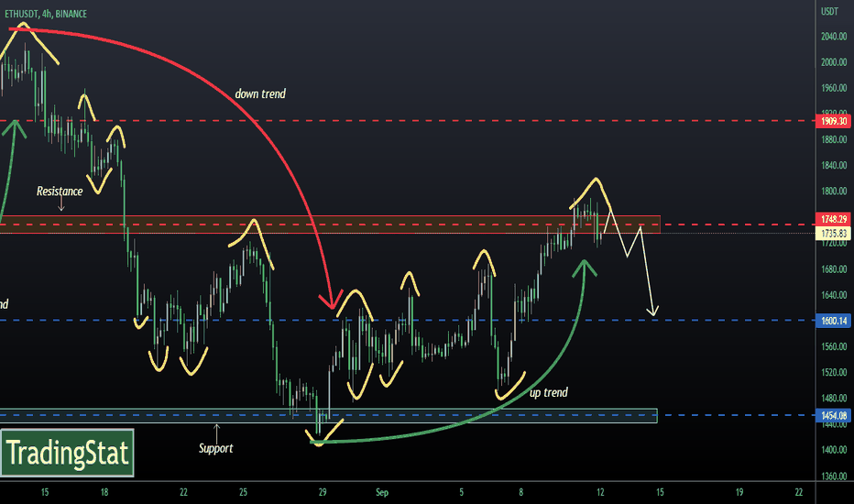Click the 1520.00 price axis value
854x504 pixels.
(834, 372)
